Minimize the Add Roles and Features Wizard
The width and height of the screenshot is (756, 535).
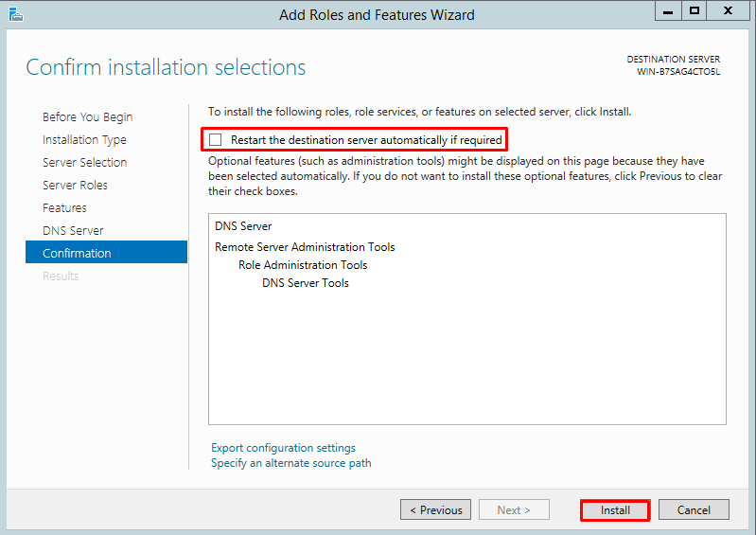669,11
